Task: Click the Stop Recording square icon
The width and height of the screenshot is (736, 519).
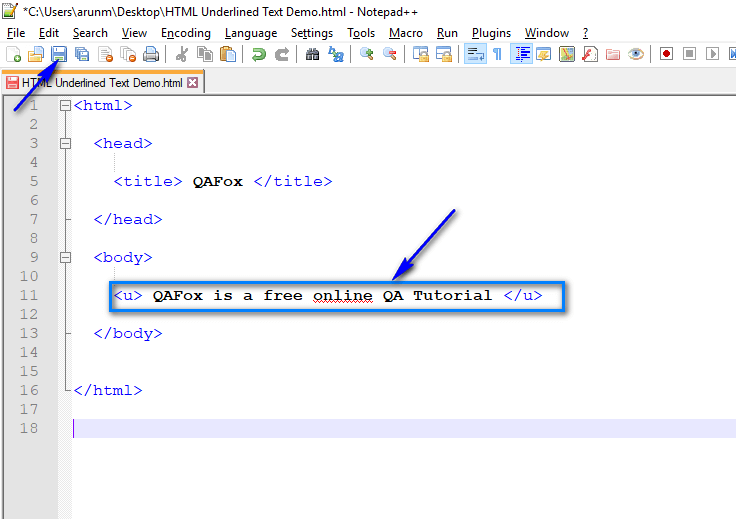Action: click(x=689, y=54)
